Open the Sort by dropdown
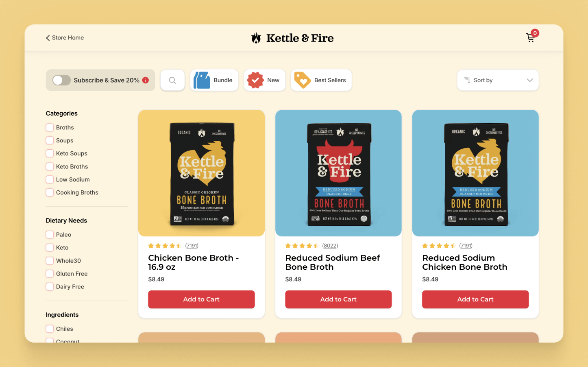The width and height of the screenshot is (588, 367). (x=498, y=80)
